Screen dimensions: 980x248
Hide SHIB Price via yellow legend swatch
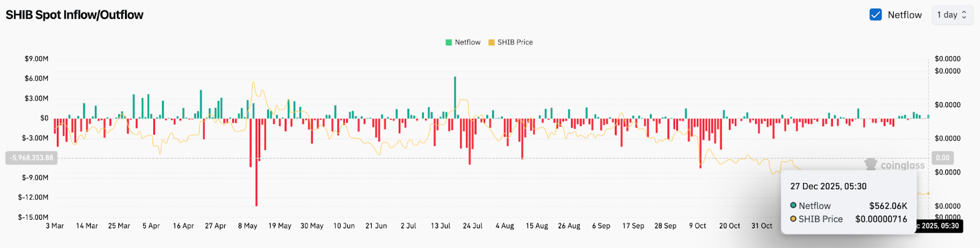[491, 42]
